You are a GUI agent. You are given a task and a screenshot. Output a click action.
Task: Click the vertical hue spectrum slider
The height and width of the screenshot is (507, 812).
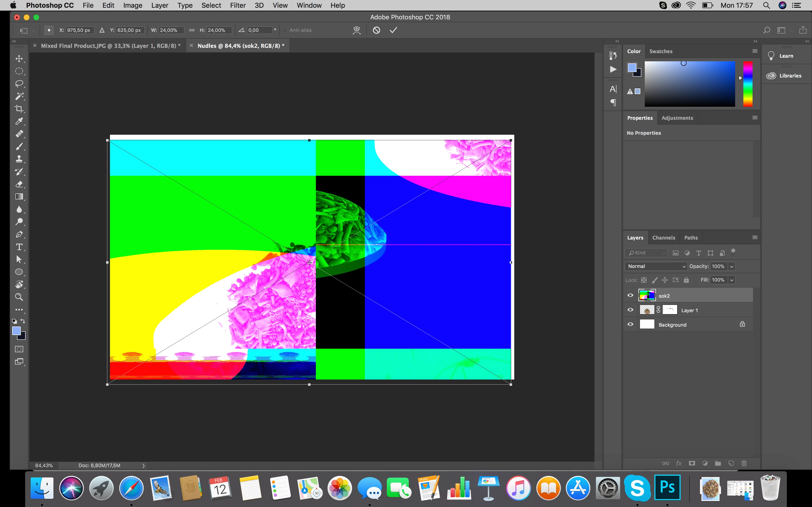point(747,84)
